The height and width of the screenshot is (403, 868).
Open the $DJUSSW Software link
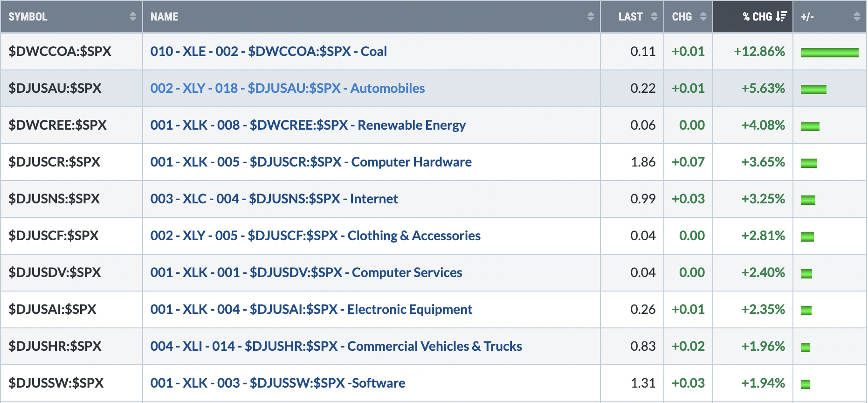tap(278, 383)
